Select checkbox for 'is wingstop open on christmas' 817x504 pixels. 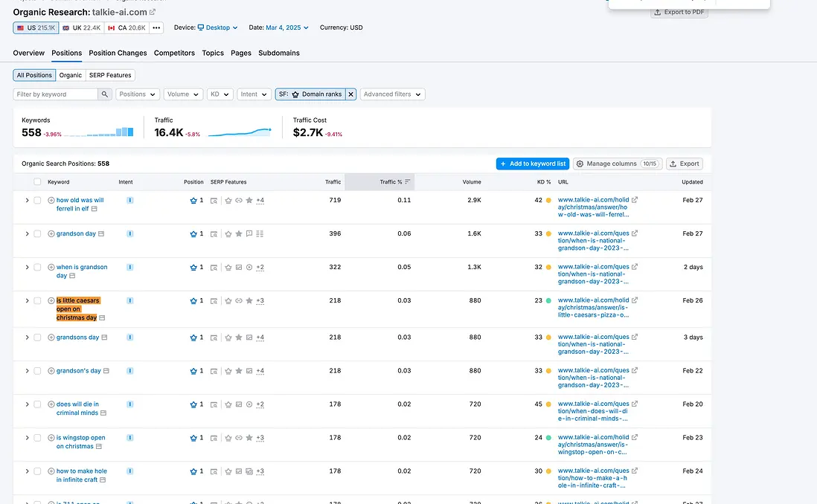coord(37,438)
